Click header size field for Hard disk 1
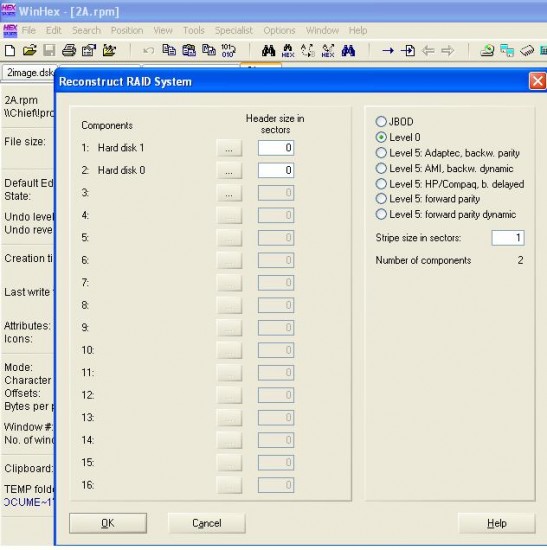 tap(276, 148)
